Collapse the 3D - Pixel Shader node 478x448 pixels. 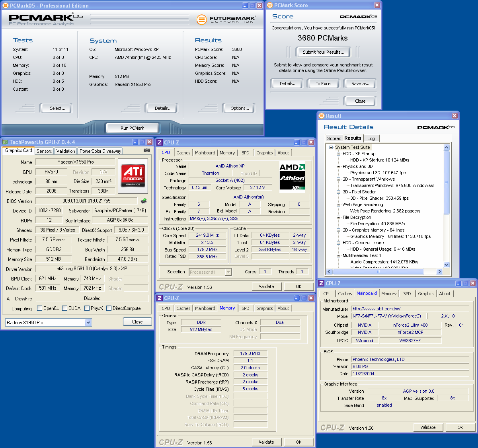click(x=338, y=192)
